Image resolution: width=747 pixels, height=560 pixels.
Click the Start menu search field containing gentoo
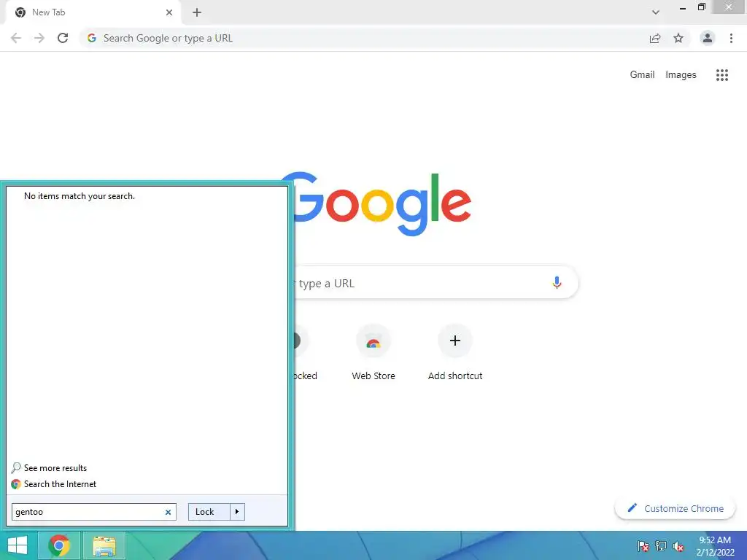[x=94, y=512]
